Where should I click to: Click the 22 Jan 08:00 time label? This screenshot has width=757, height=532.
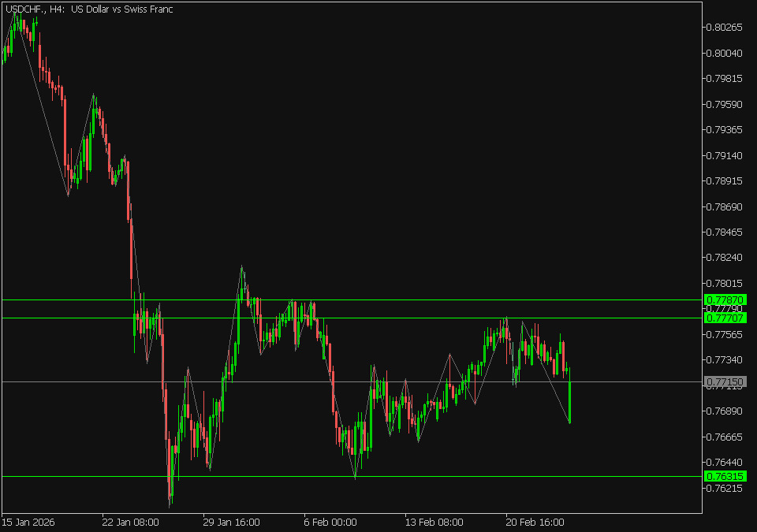(130, 522)
